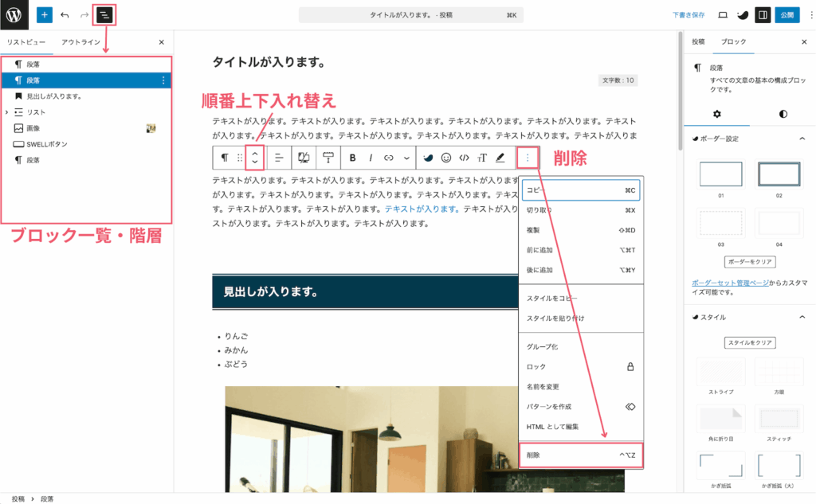
Task: Move block up with the up arrow
Action: [x=255, y=153]
